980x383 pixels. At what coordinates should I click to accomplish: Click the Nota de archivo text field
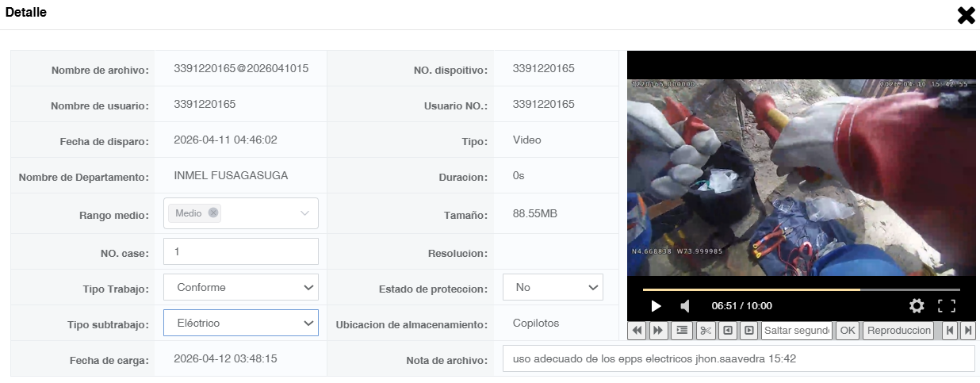[738, 358]
